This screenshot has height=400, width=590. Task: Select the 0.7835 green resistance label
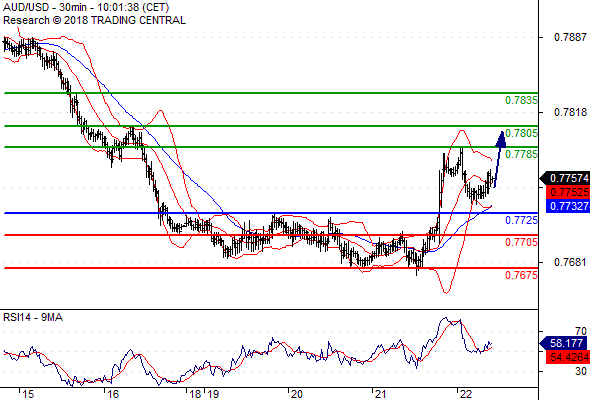pyautogui.click(x=521, y=100)
